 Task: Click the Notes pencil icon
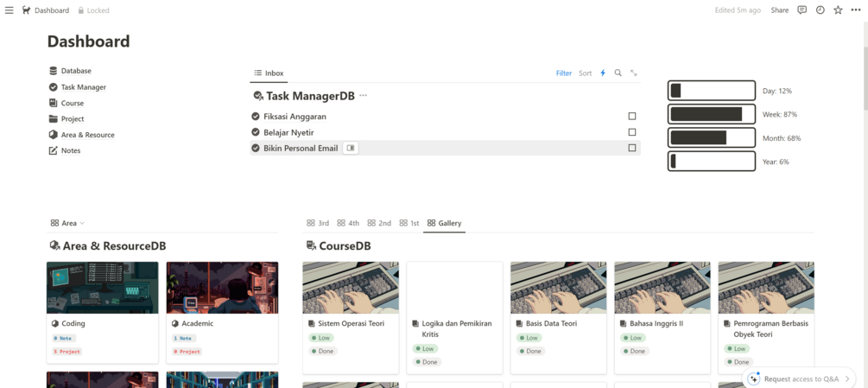(x=54, y=150)
